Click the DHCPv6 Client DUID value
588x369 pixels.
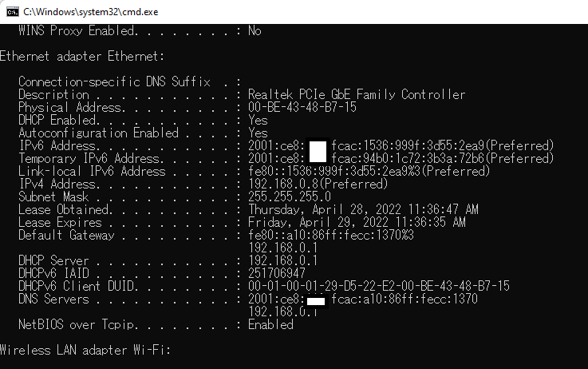click(379, 286)
